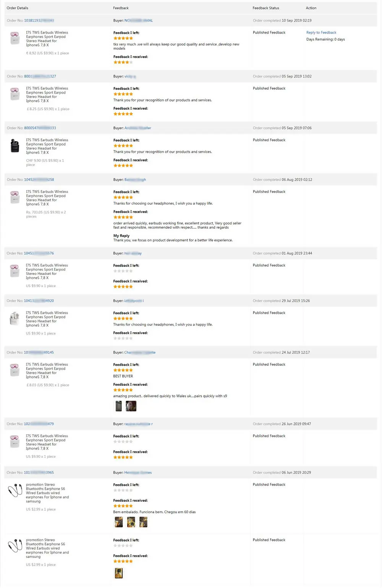
Task: Click the black earbuds product thumbnail
Action: [x=15, y=145]
